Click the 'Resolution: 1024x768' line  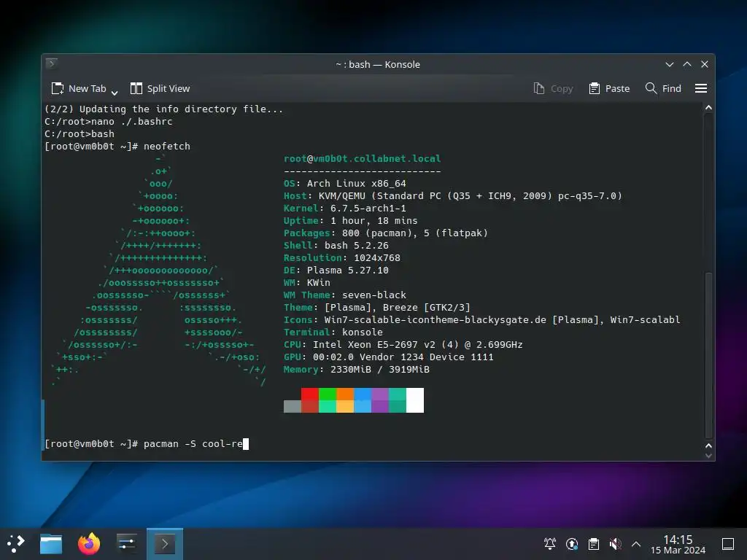(x=342, y=257)
